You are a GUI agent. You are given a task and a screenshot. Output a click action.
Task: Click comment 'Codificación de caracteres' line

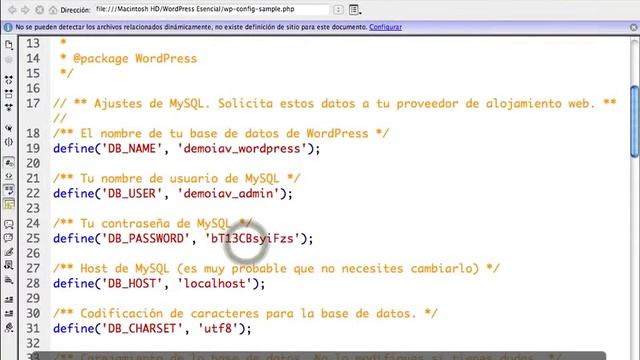coord(245,313)
